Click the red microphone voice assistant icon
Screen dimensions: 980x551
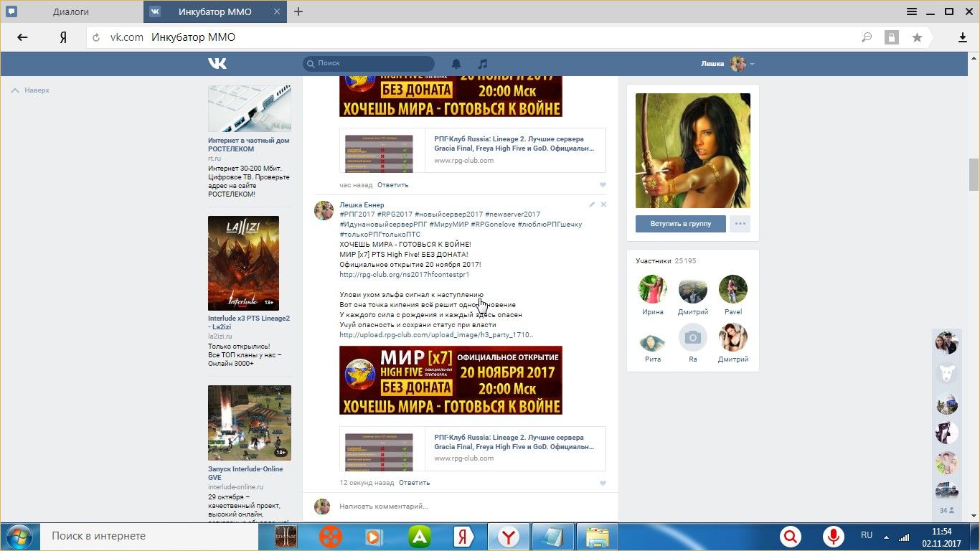point(834,536)
